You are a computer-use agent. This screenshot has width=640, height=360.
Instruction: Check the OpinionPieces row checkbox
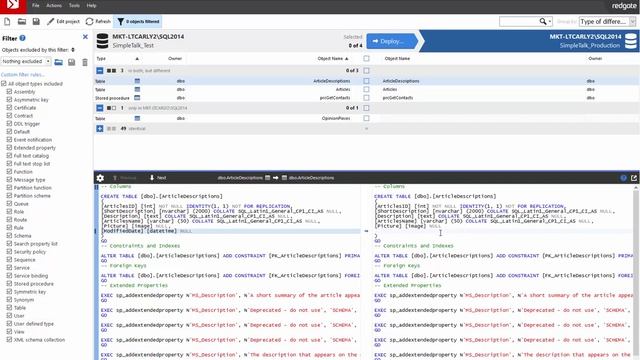[x=367, y=118]
